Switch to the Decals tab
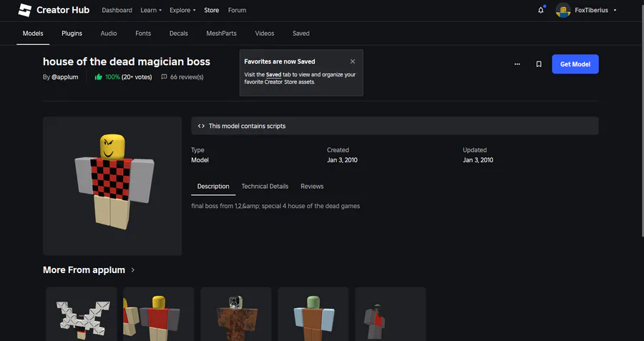The height and width of the screenshot is (341, 644). [x=179, y=33]
